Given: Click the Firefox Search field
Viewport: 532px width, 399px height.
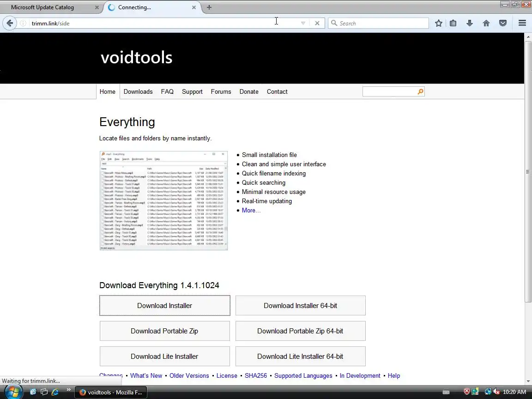Looking at the screenshot, I should 378,23.
